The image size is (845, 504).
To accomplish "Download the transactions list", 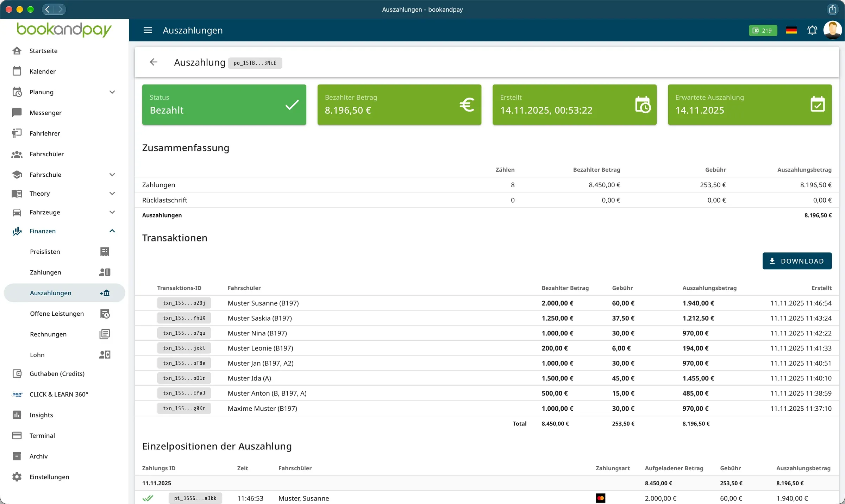I will [797, 261].
